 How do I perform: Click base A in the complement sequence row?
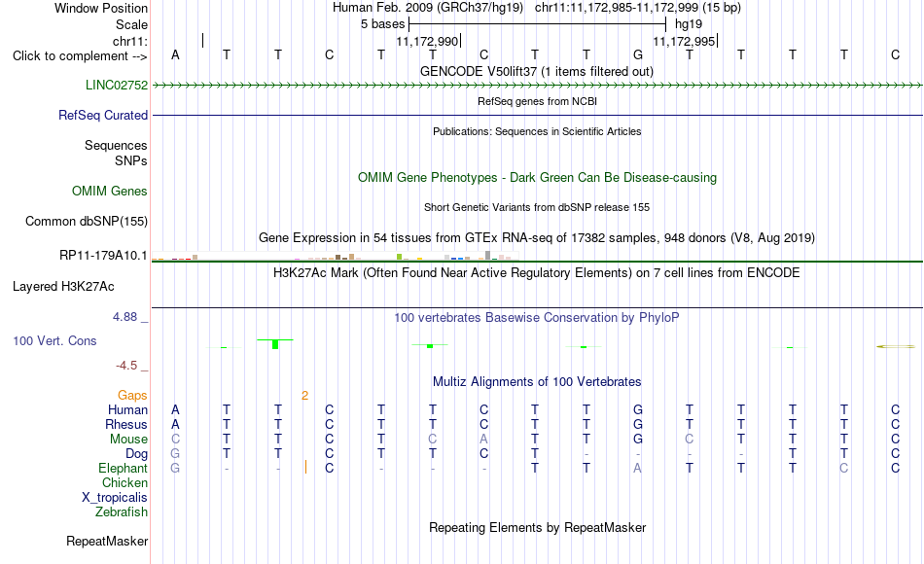[x=175, y=55]
